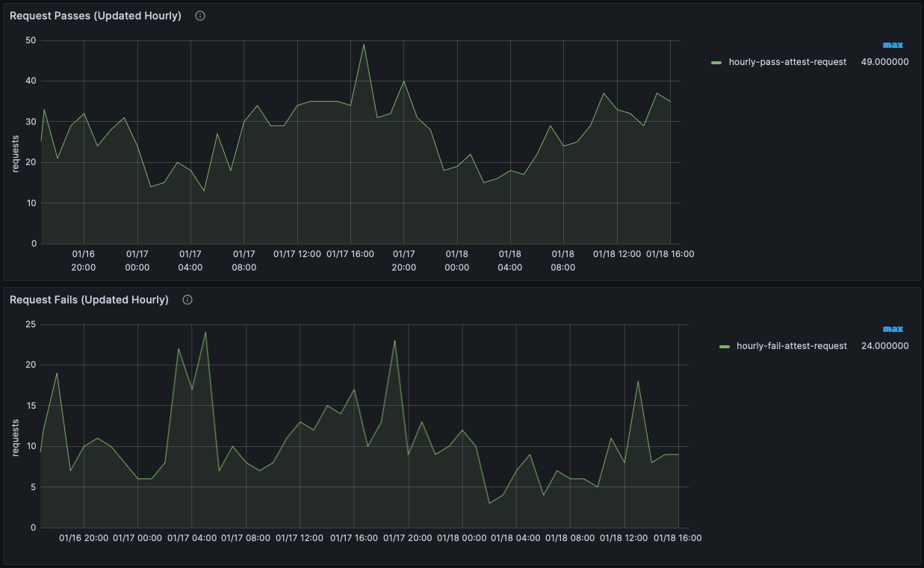This screenshot has width=924, height=568.
Task: Sort Request Passes legend by max header
Action: tap(893, 45)
